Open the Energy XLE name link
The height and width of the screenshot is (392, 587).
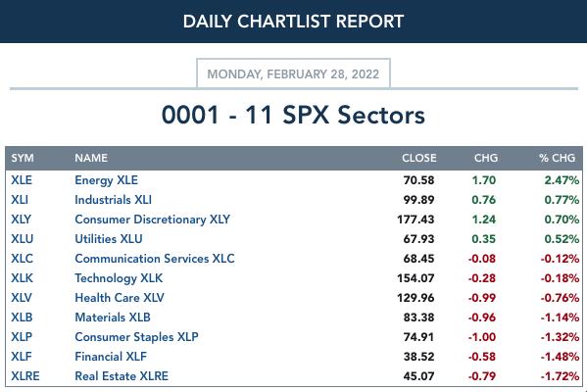(x=106, y=180)
